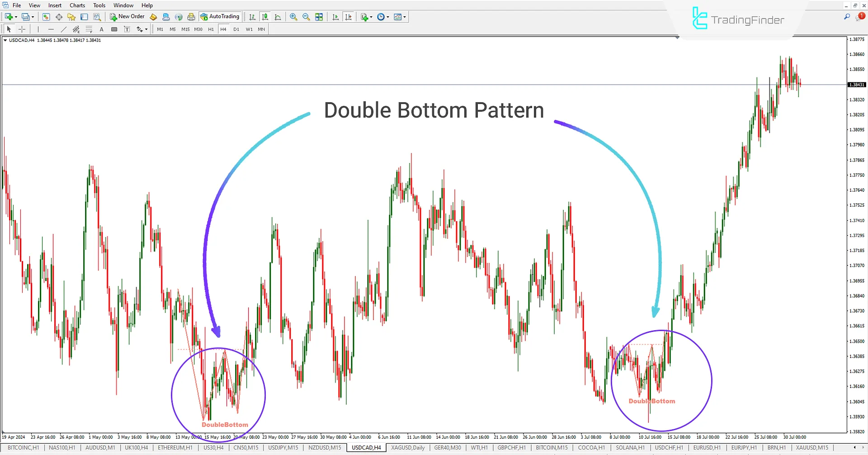This screenshot has height=455, width=868.
Task: Select the Crosshair tool
Action: [22, 29]
